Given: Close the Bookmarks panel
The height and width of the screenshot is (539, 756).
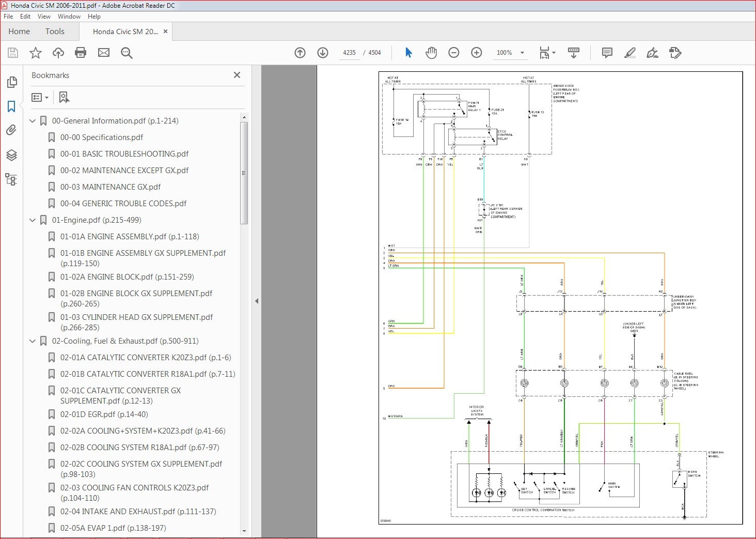Looking at the screenshot, I should (237, 75).
